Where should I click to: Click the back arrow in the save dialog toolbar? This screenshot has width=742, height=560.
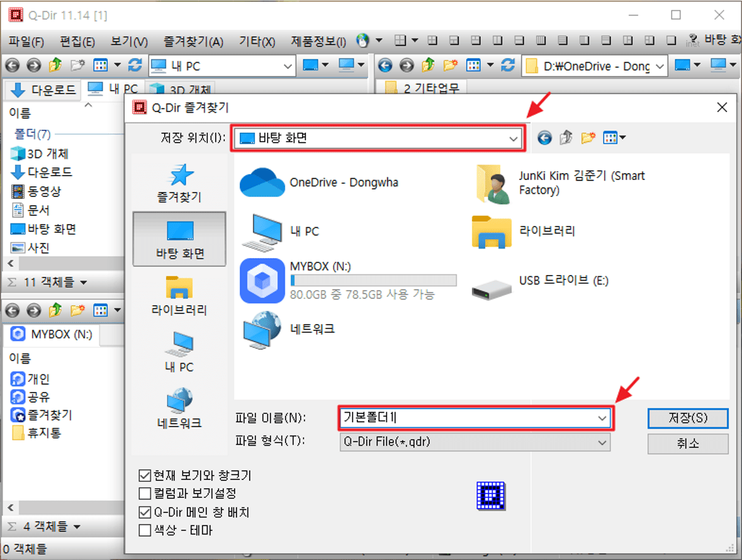coord(544,138)
